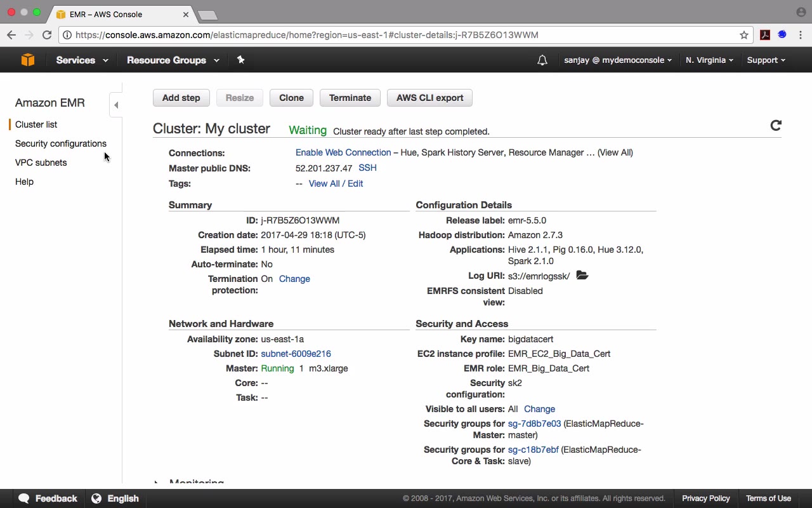Open the English language selector

pyautogui.click(x=115, y=498)
